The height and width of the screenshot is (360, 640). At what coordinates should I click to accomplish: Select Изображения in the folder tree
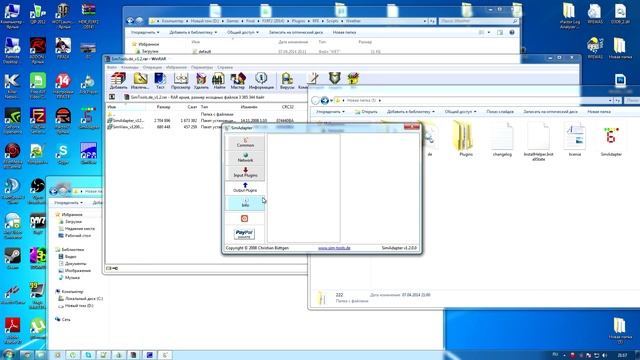(74, 271)
